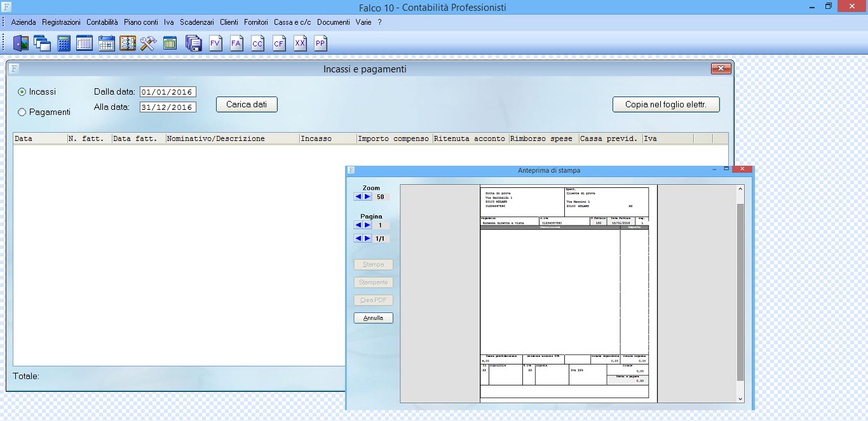Open the ? help menu

pos(379,22)
